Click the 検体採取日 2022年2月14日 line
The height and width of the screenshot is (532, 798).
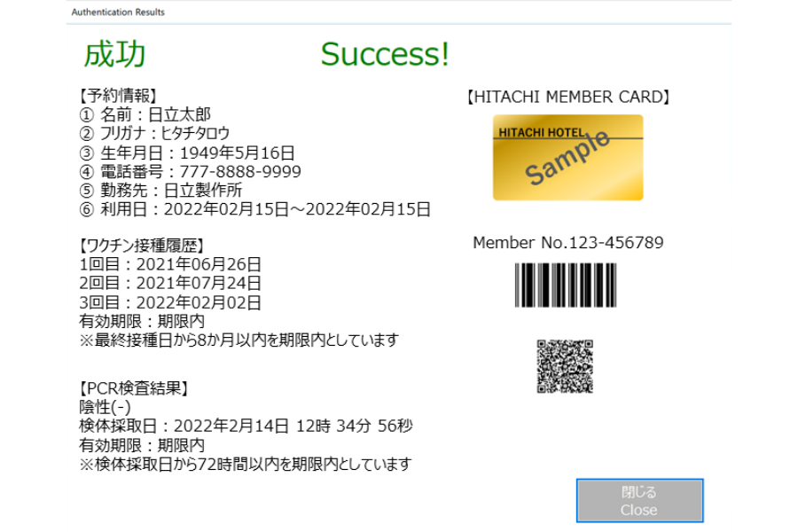pos(246,426)
